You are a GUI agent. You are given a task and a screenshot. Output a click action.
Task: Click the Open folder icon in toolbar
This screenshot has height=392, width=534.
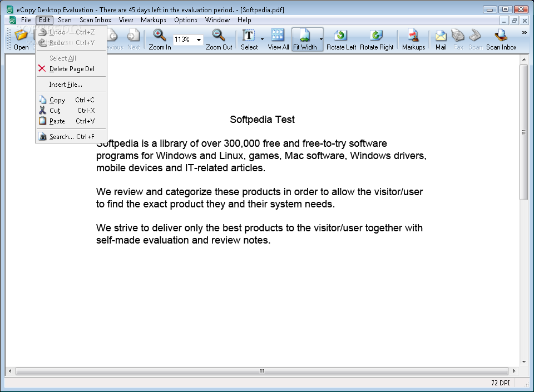[x=21, y=36]
